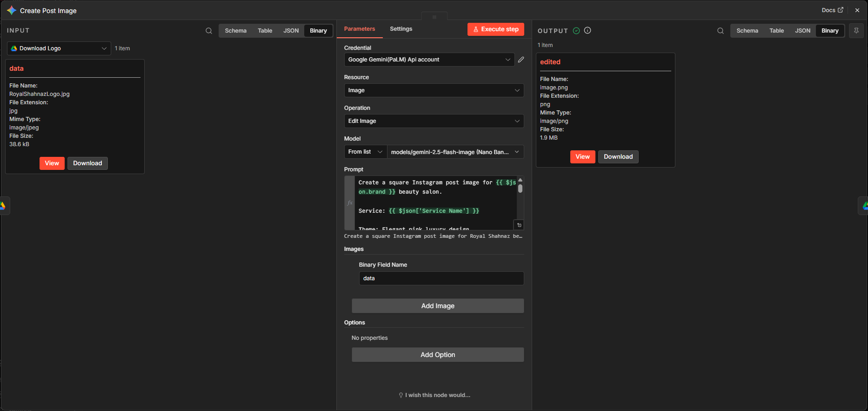Expand the prompt editor in fullscreen
Viewport: 868px width, 411px height.
pos(519,225)
